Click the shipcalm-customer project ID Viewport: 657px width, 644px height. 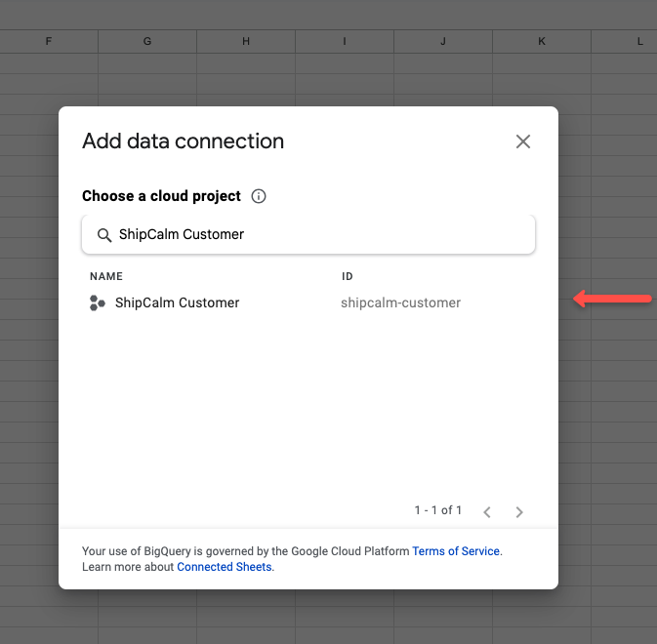click(x=400, y=302)
